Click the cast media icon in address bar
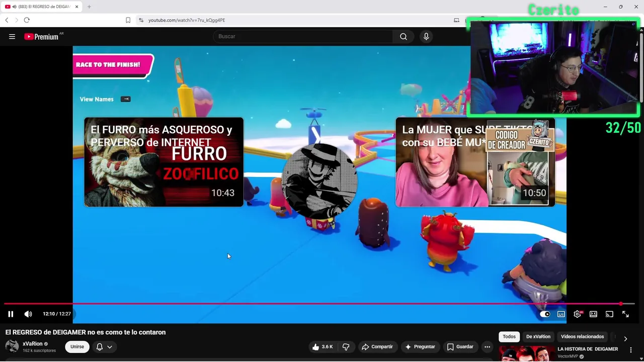644x362 pixels. tap(456, 20)
